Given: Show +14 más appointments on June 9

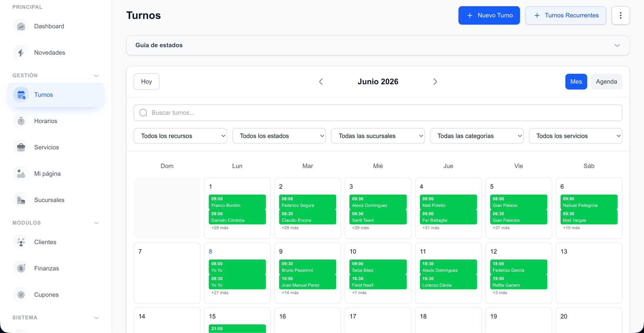Looking at the screenshot, I should click(290, 293).
